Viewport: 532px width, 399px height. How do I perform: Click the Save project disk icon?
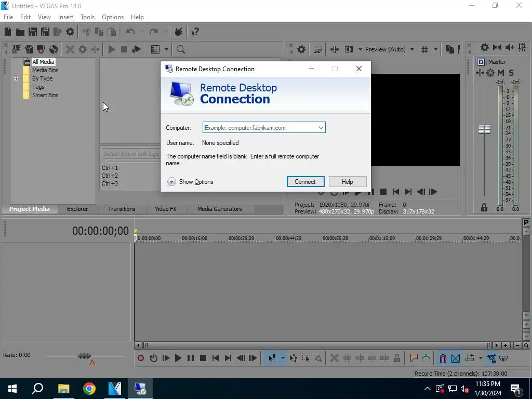click(33, 32)
